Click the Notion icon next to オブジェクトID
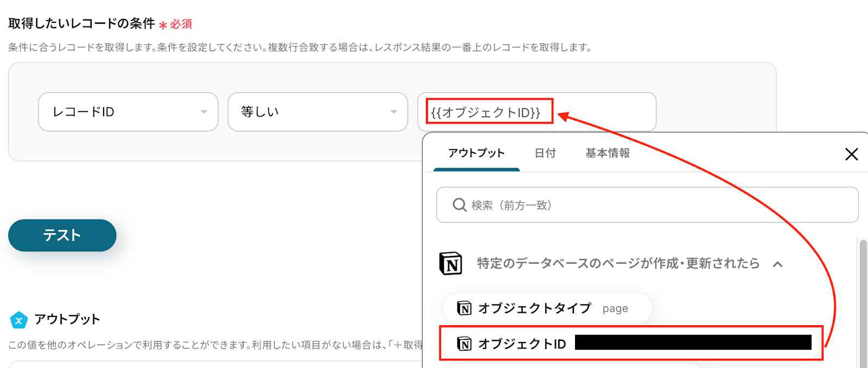Image resolution: width=868 pixels, height=368 pixels. pyautogui.click(x=464, y=344)
